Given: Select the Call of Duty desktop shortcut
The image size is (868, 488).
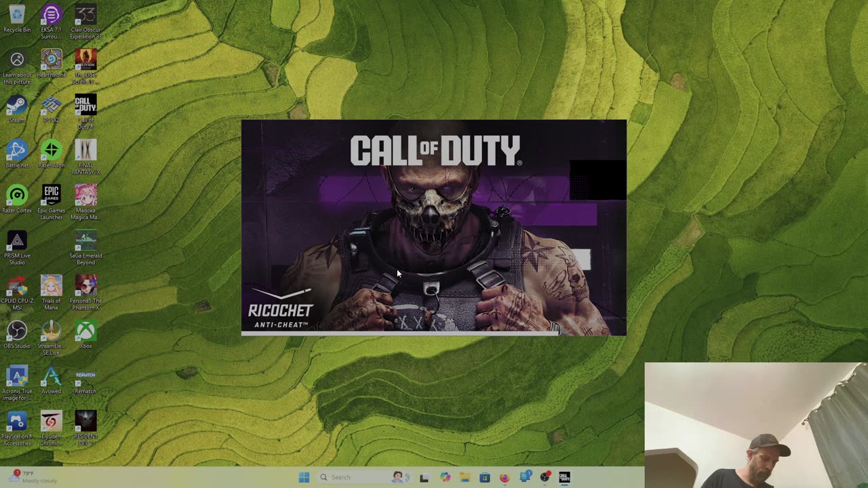Looking at the screenshot, I should pyautogui.click(x=85, y=113).
